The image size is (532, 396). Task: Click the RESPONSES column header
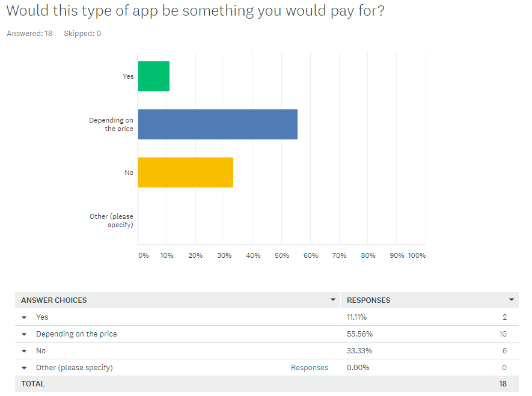[x=368, y=300]
